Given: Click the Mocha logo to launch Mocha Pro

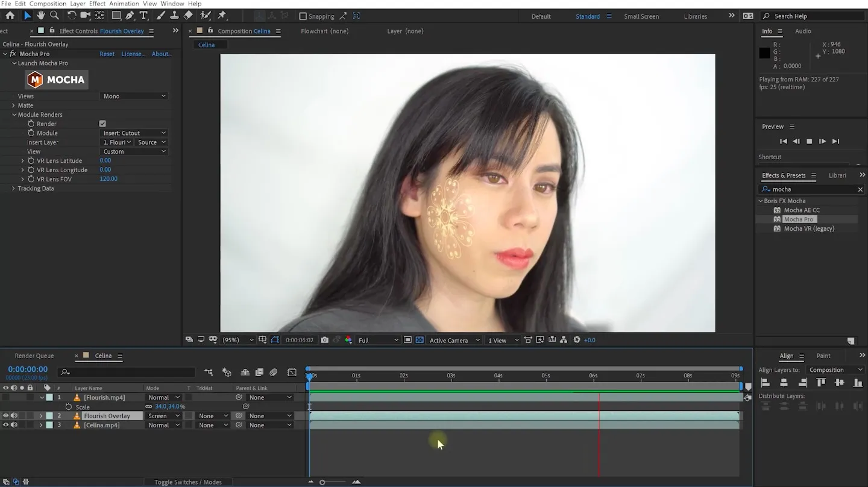Looking at the screenshot, I should (x=57, y=80).
